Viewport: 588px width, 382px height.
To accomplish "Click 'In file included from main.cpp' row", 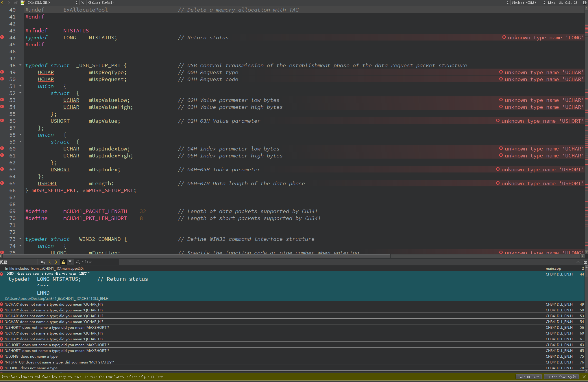I will pyautogui.click(x=292, y=268).
